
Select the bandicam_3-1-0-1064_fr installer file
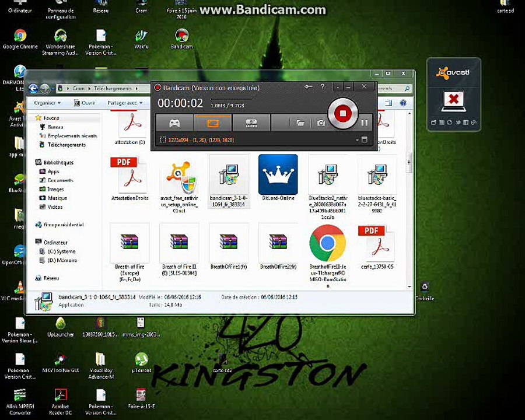point(229,181)
